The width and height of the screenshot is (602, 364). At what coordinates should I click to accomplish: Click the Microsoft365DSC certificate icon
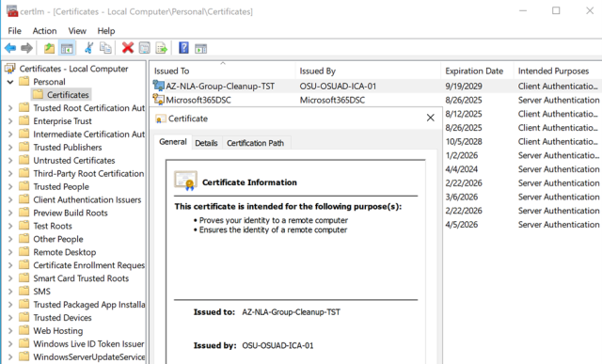click(159, 100)
